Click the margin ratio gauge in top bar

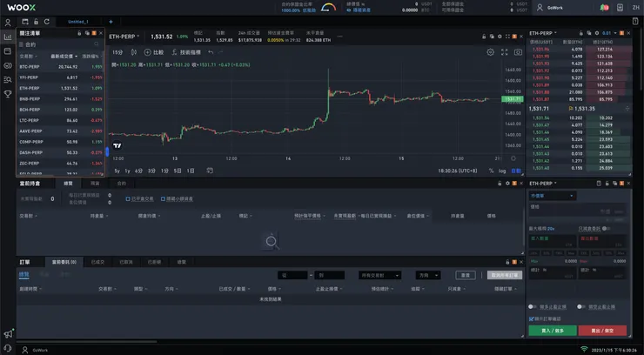328,7
